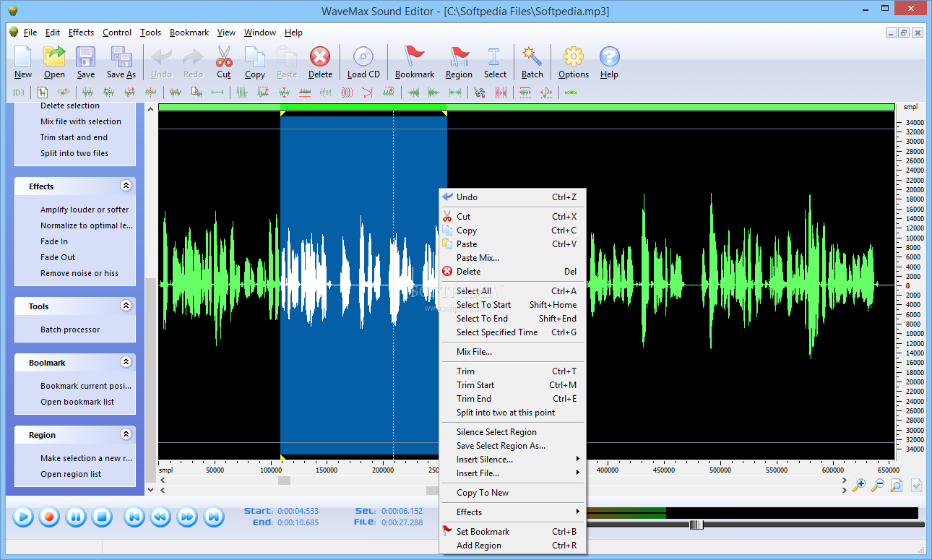Click the Fast Forward transport button
This screenshot has height=560, width=932.
[x=186, y=517]
